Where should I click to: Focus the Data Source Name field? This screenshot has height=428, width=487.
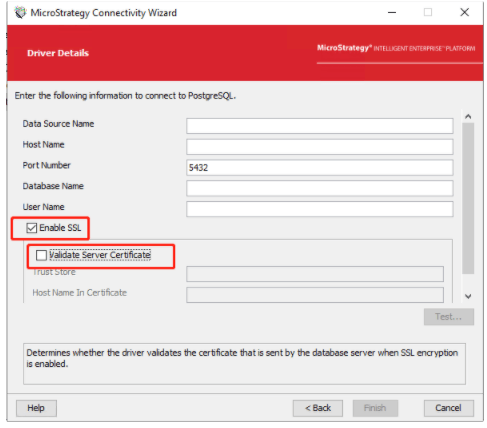point(320,126)
